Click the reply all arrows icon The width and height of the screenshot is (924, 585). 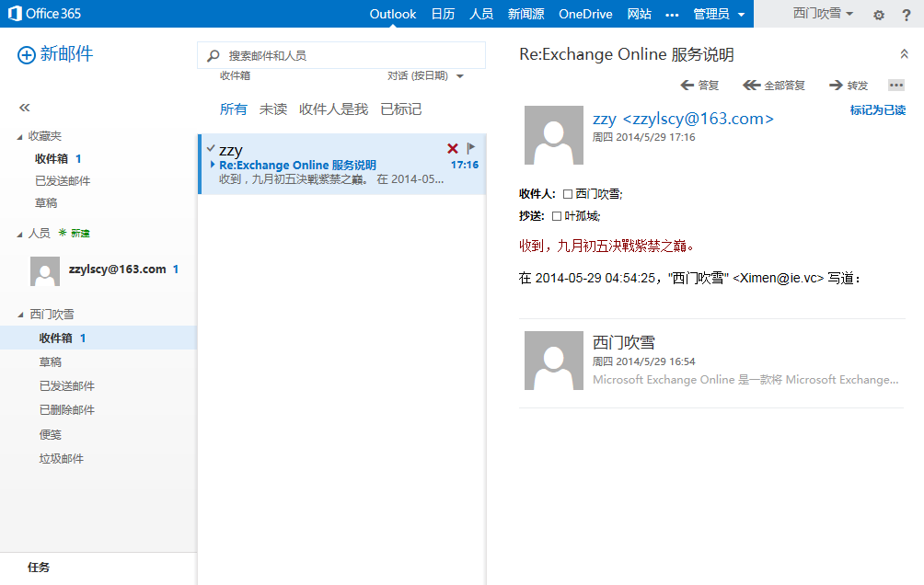coord(751,86)
